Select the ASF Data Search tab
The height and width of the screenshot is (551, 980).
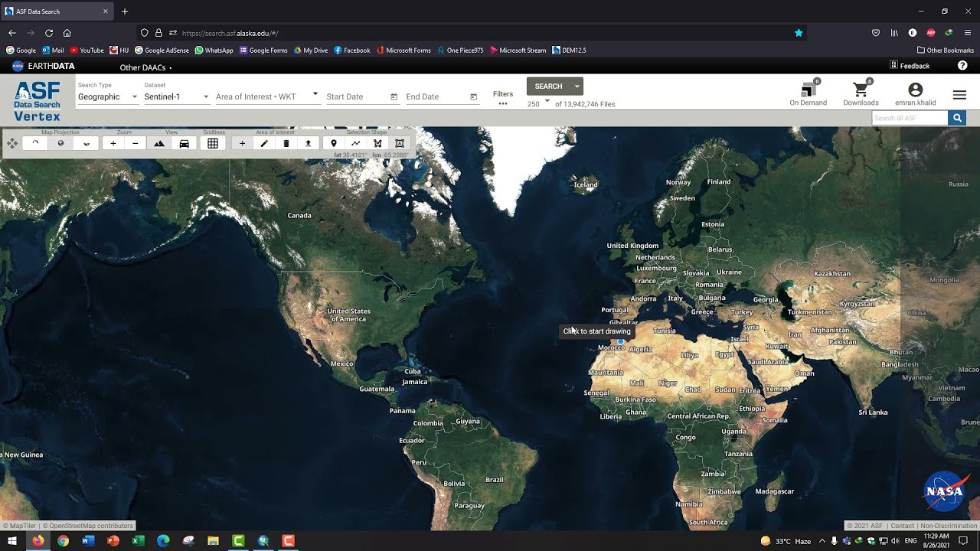pos(57,11)
